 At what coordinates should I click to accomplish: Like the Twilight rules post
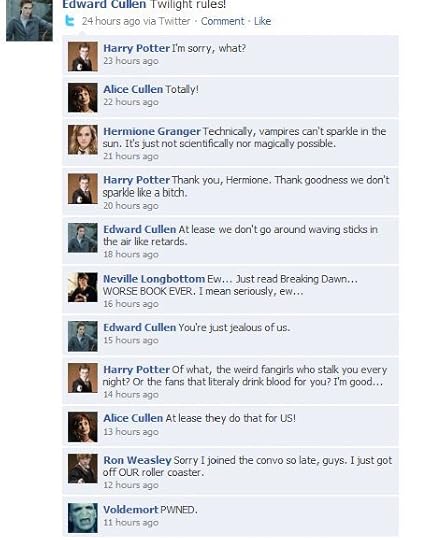click(262, 21)
